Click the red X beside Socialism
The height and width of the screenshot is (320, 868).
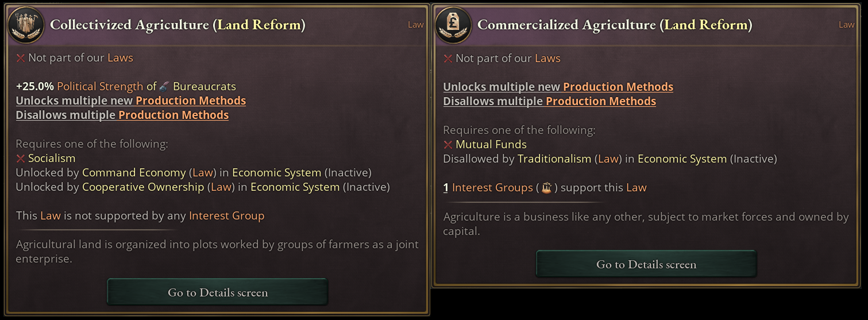coord(21,158)
